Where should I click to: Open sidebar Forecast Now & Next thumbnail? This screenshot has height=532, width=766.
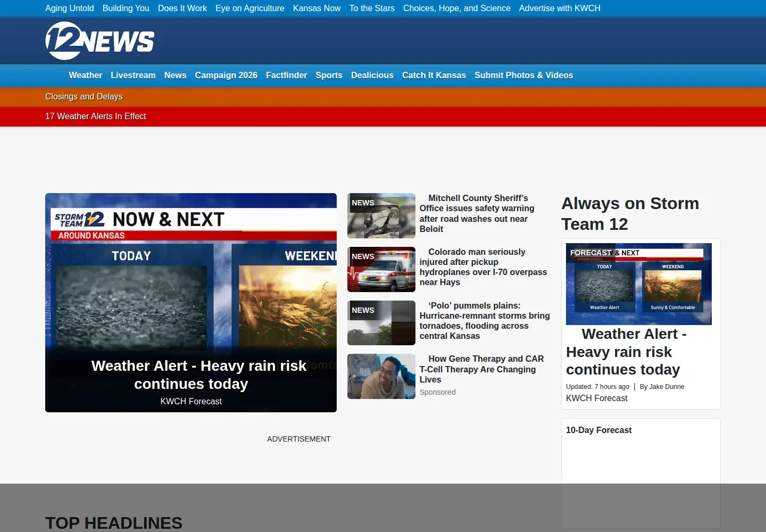(639, 284)
